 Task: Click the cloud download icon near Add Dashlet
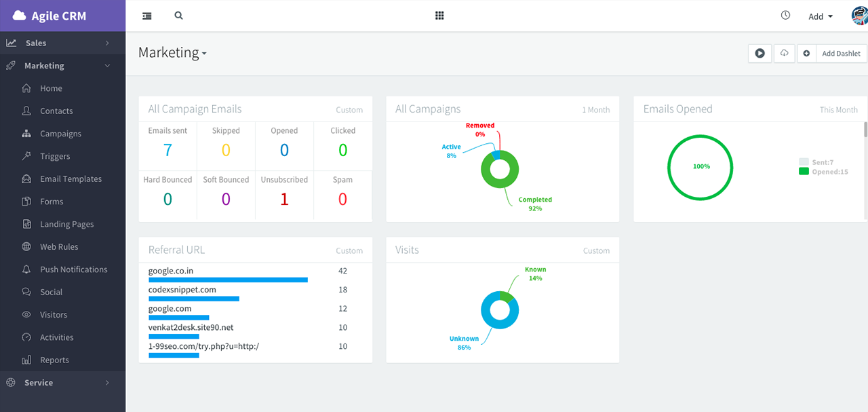784,53
